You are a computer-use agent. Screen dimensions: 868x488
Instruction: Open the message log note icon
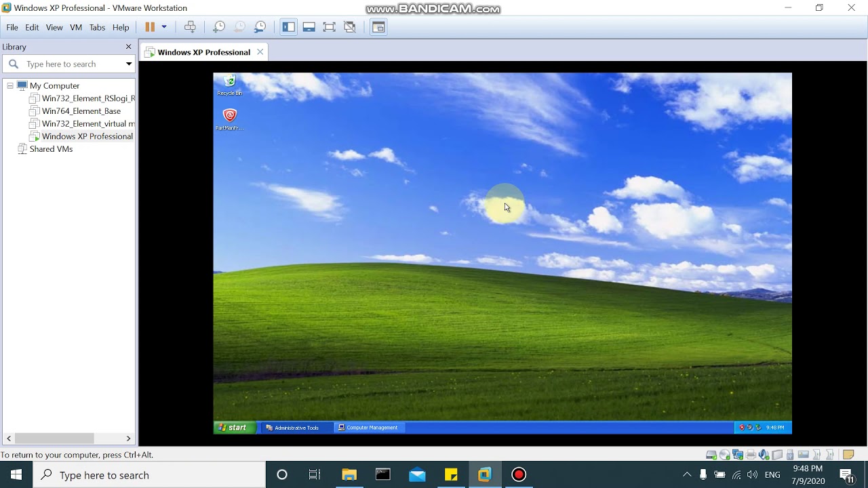[x=848, y=455]
